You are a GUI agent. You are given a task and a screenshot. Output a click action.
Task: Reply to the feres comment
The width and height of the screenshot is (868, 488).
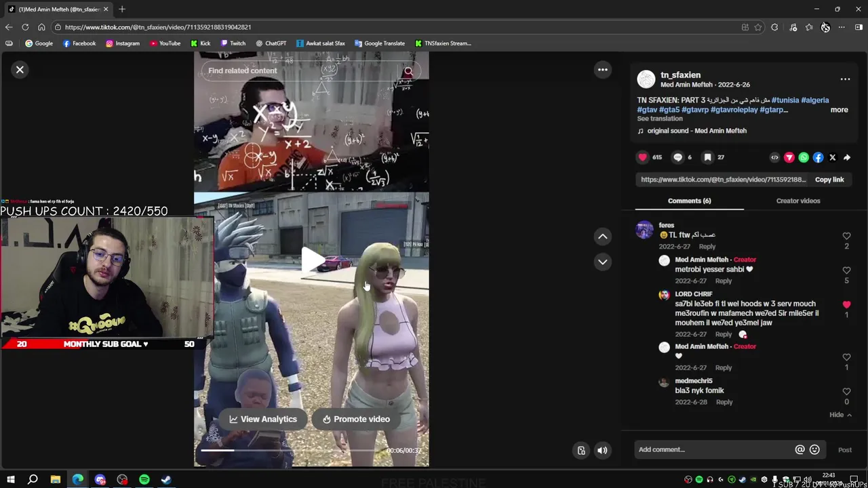[x=707, y=247]
